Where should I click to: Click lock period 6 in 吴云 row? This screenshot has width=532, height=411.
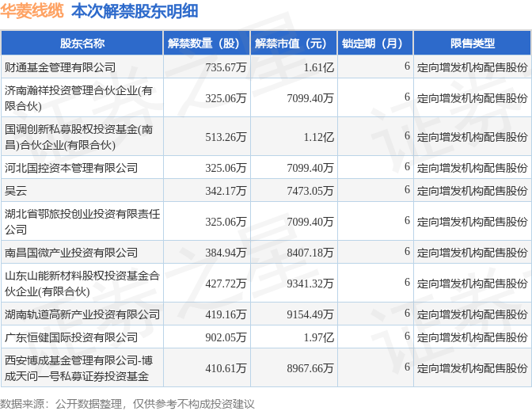pyautogui.click(x=407, y=190)
